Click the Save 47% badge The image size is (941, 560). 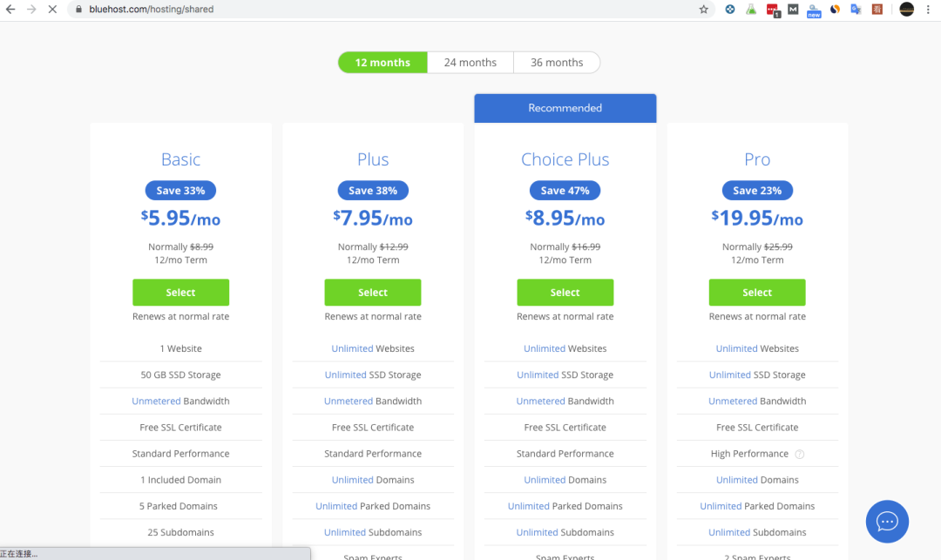[x=565, y=191]
